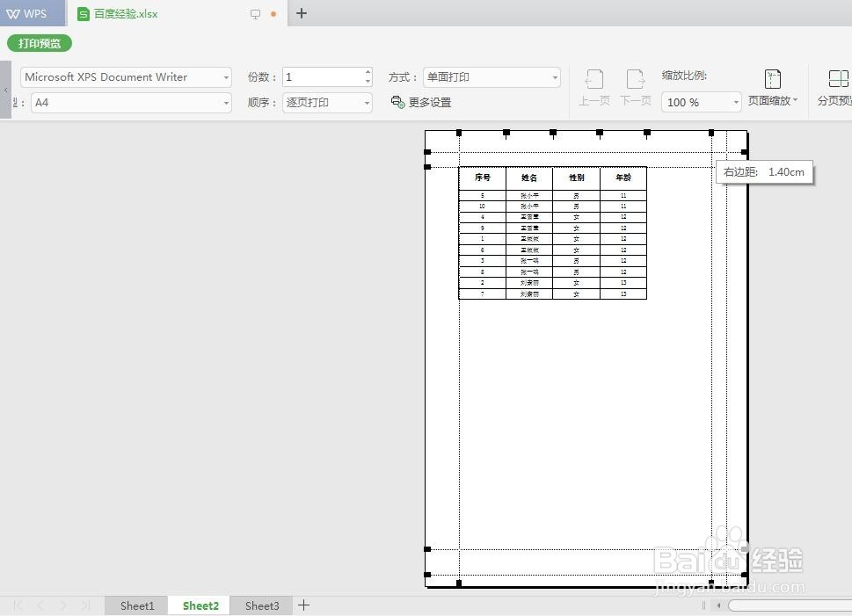Switch to the Sheet3 tab
Image resolution: width=852 pixels, height=616 pixels.
(x=261, y=605)
